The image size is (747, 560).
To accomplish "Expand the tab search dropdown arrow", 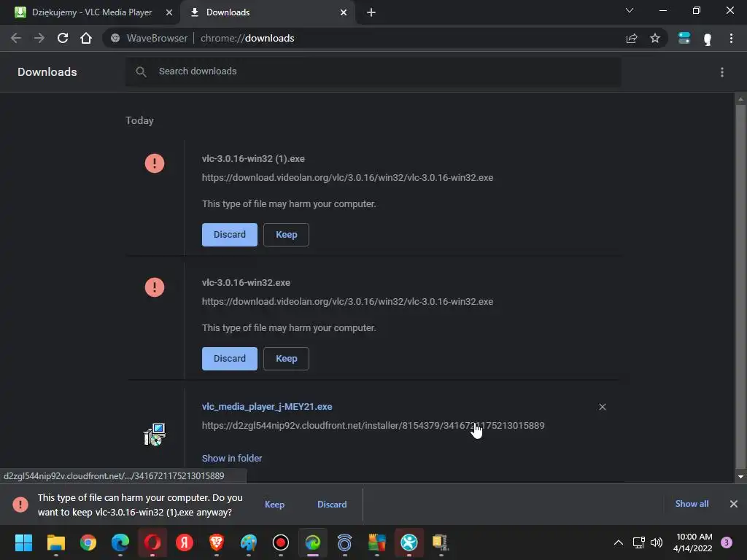I will [630, 10].
